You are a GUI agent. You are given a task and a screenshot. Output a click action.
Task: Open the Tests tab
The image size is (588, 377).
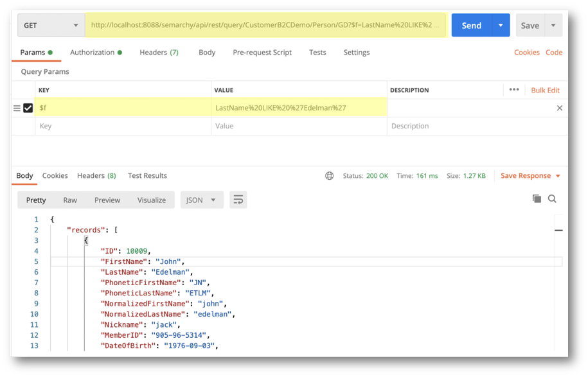pos(317,52)
